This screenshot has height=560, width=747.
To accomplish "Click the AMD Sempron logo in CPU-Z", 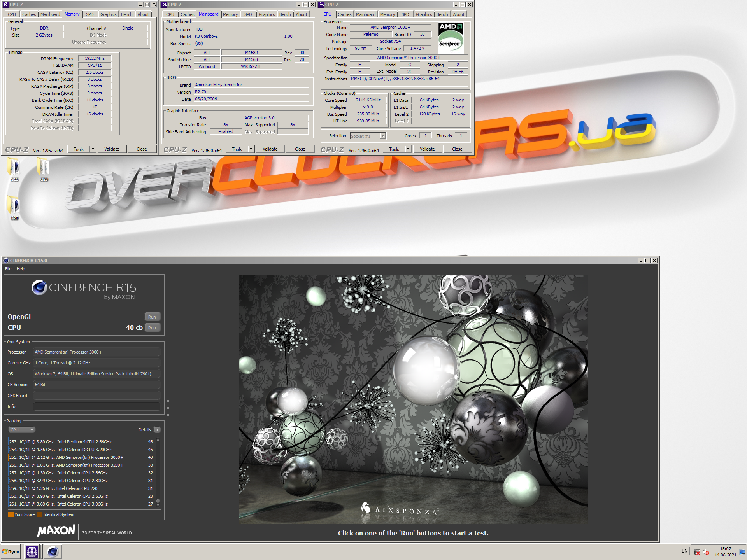I will click(451, 38).
